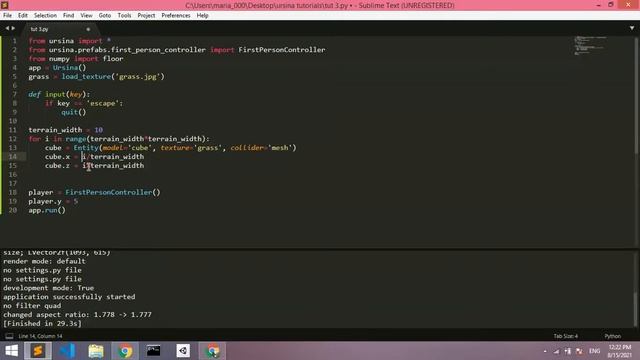Open the File menu

pos(7,16)
